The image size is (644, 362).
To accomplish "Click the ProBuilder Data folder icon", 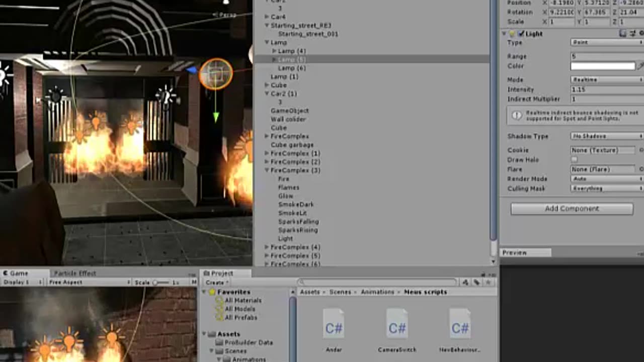I will (x=219, y=342).
